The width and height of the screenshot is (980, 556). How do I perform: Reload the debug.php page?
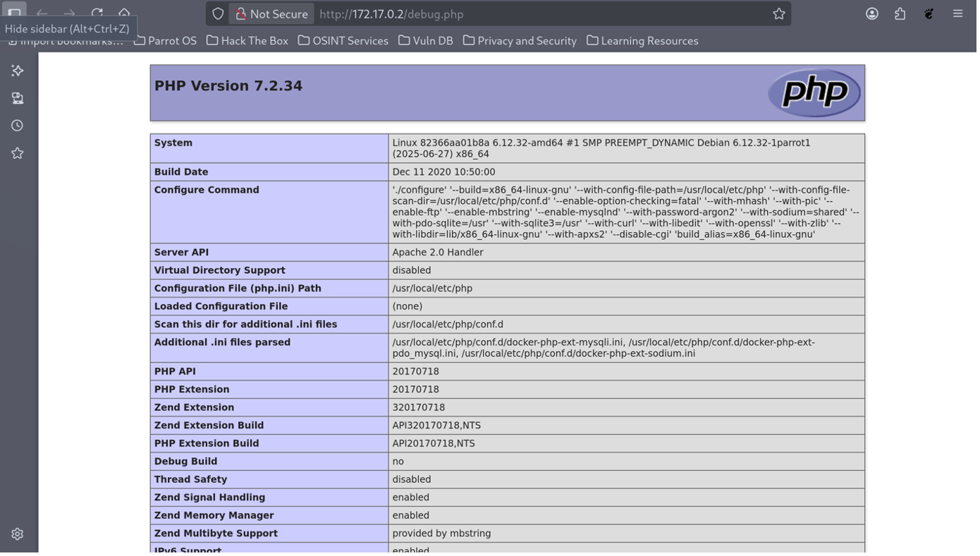tap(97, 13)
